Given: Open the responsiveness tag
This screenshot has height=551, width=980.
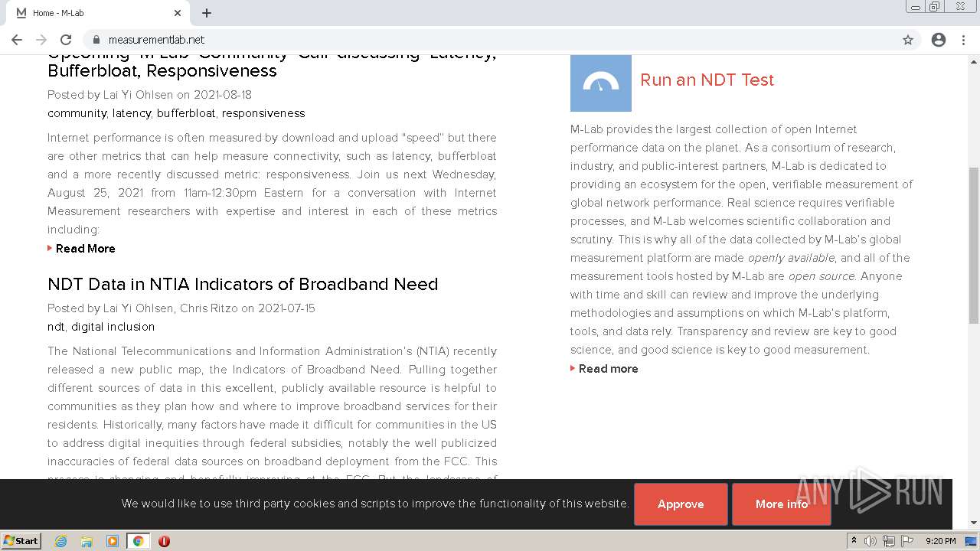Looking at the screenshot, I should click(x=263, y=113).
